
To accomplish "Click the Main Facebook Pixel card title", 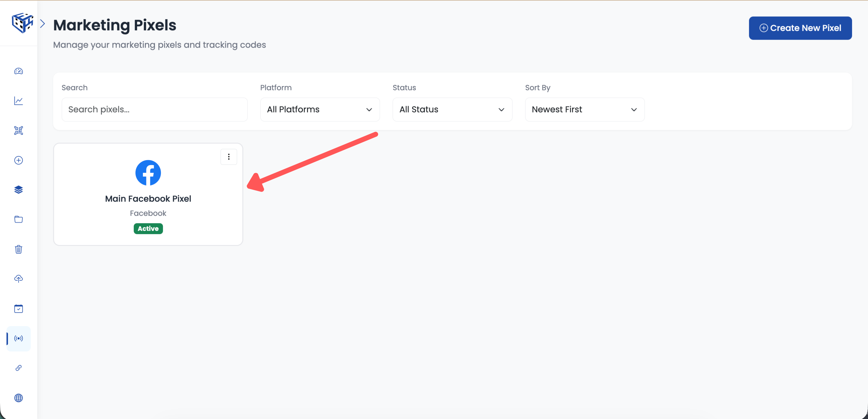I will (x=148, y=199).
